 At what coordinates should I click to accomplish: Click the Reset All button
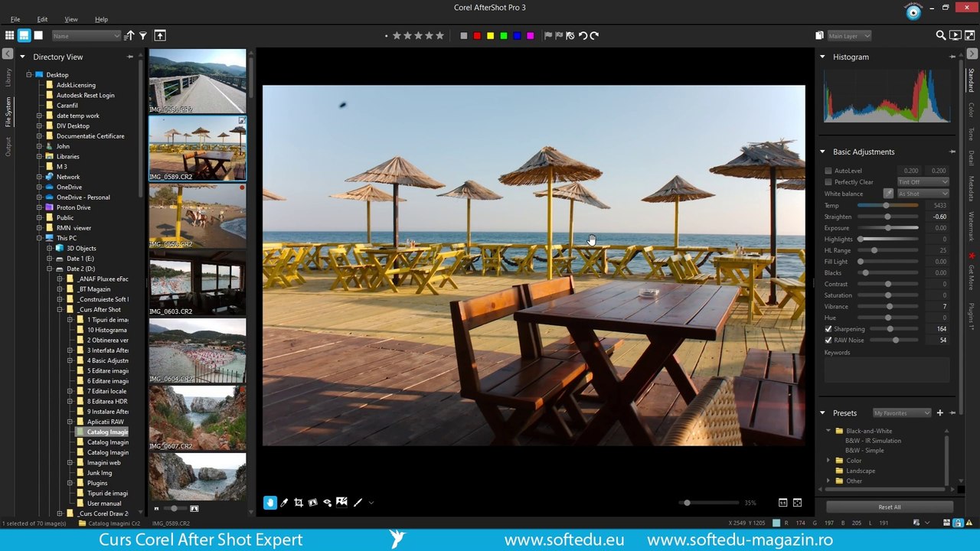pos(890,507)
